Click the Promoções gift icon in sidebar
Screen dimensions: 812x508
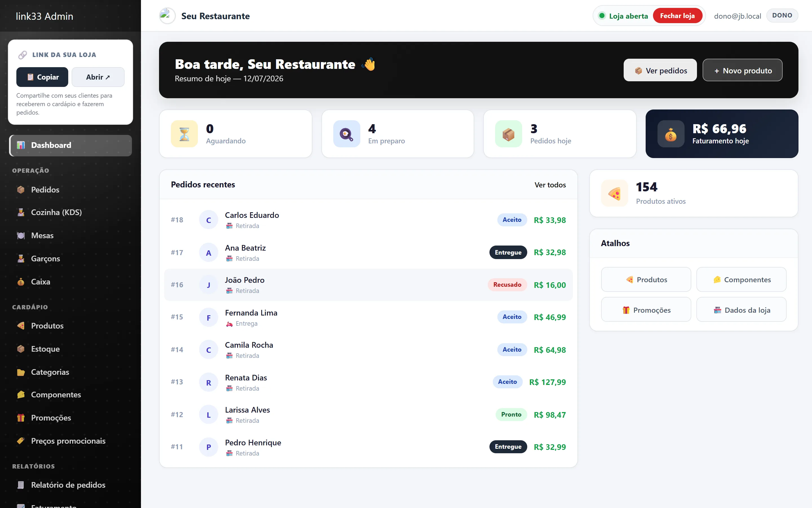click(21, 418)
